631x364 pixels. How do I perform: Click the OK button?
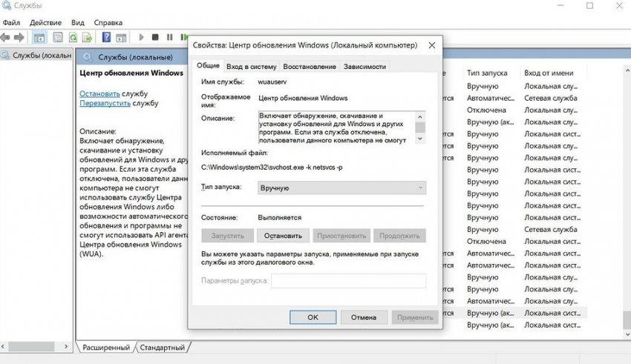pos(313,317)
